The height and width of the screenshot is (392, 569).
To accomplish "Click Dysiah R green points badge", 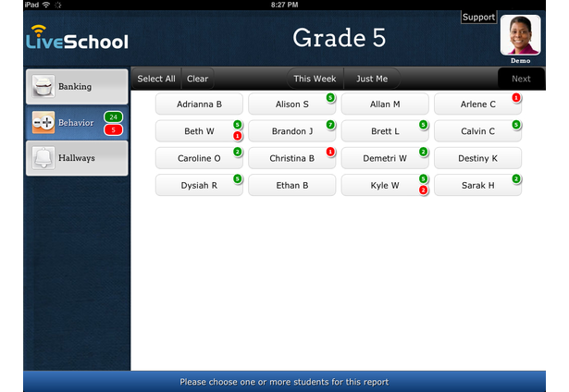I will click(x=238, y=178).
